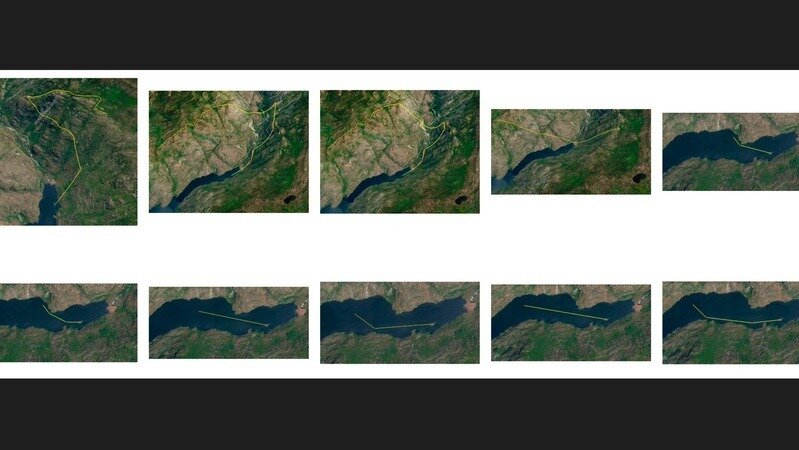Open the second bottom-row lake thumbnail

[x=228, y=322]
